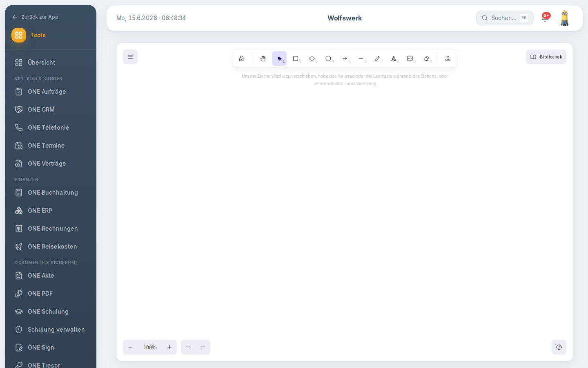
Task: Select the Hand pan tool
Action: tap(263, 58)
